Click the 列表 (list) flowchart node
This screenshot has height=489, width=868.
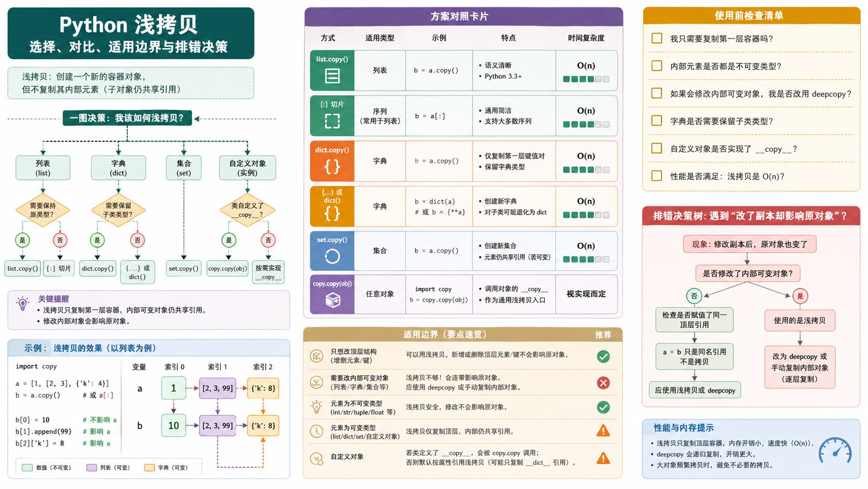[43, 168]
